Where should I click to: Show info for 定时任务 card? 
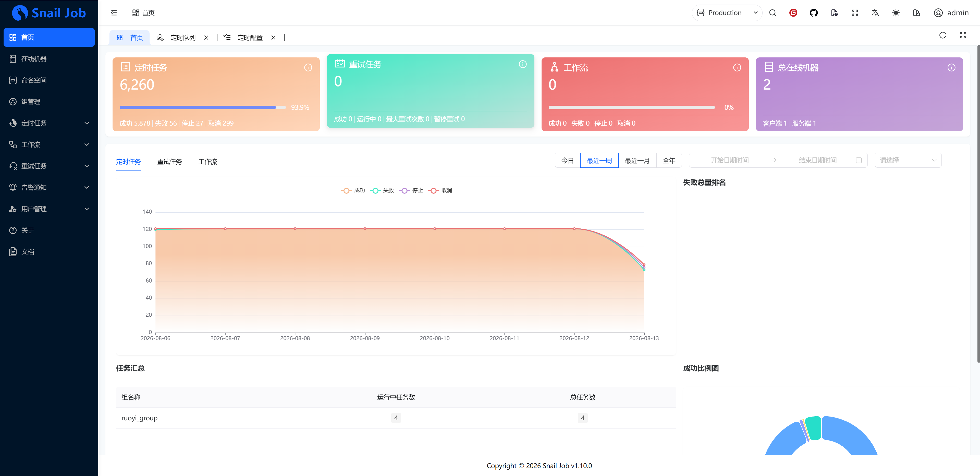tap(308, 68)
